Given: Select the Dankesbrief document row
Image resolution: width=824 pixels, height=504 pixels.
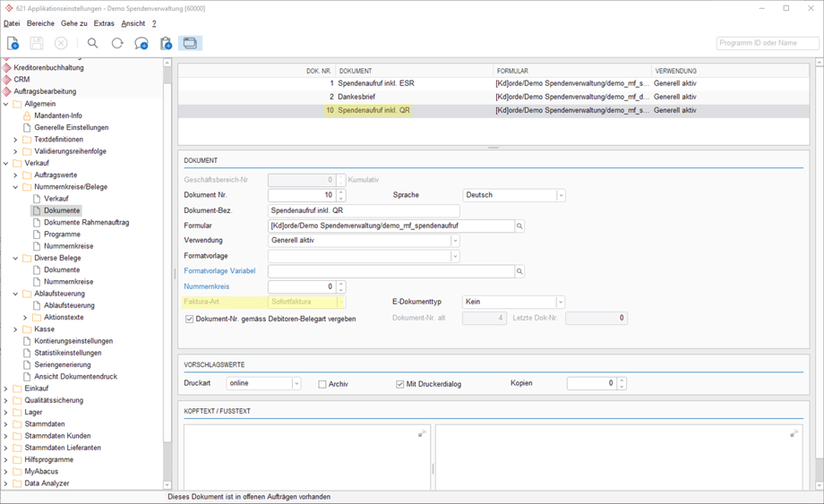Looking at the screenshot, I should (x=494, y=97).
